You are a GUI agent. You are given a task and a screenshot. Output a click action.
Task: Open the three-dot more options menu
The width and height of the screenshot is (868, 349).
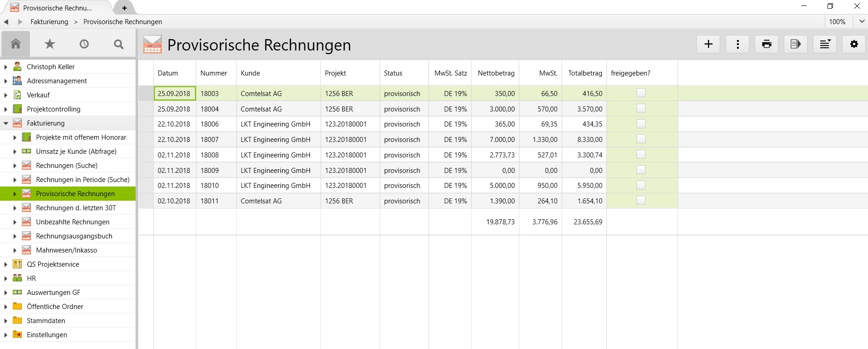[737, 44]
